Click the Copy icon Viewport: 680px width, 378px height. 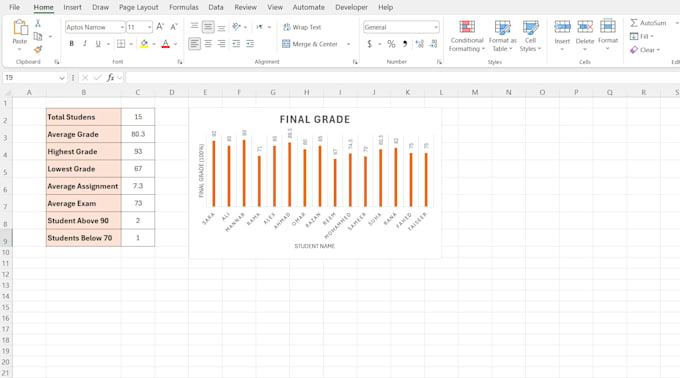coord(38,36)
